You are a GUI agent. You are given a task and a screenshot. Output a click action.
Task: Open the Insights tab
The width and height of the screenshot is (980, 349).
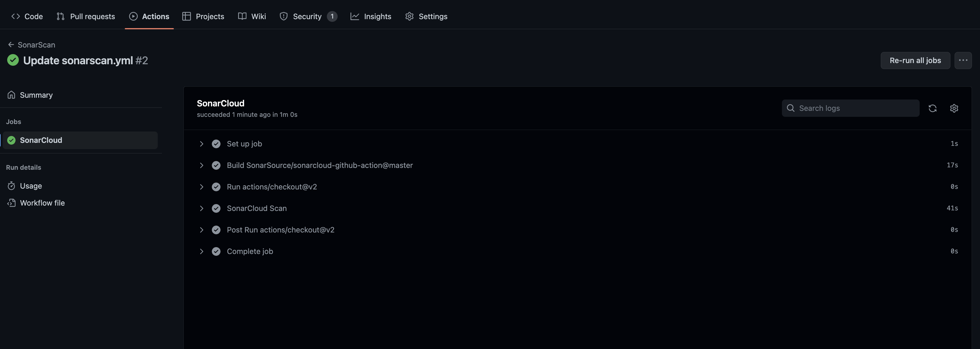coord(371,16)
